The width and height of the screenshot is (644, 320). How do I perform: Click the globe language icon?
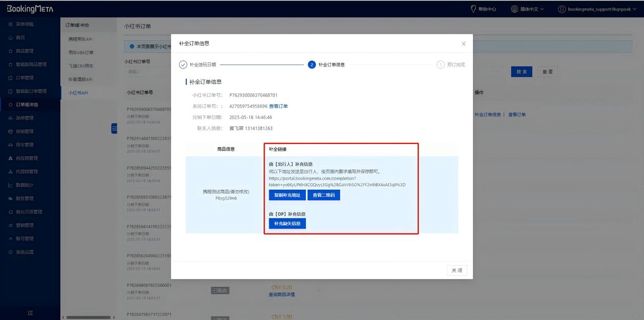pyautogui.click(x=514, y=9)
